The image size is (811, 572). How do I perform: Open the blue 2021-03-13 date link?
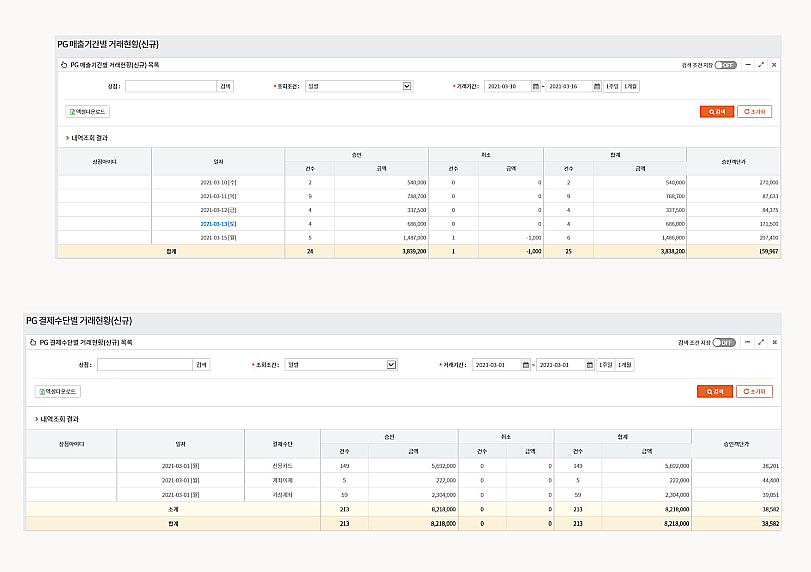tap(218, 224)
